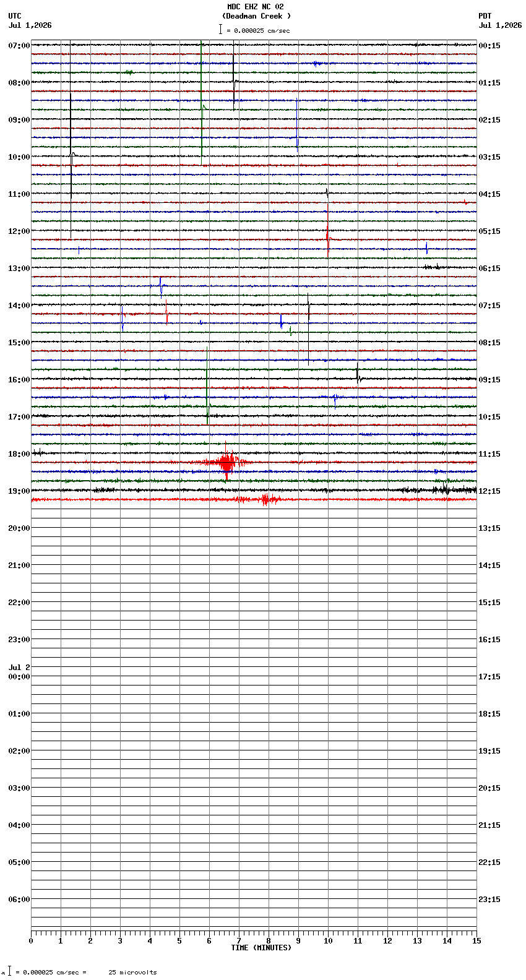Click the minute '5' tick label on time axis

tap(179, 941)
